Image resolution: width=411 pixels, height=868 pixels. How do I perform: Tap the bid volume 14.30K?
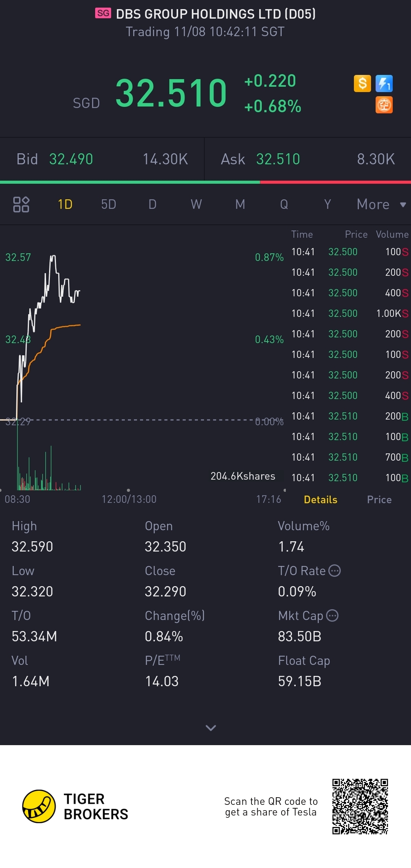166,159
